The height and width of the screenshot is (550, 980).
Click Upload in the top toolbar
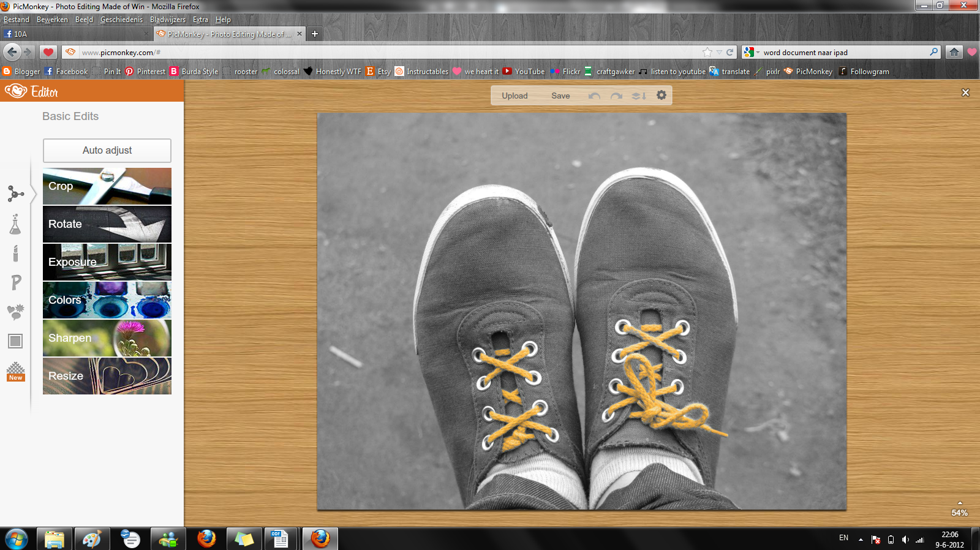coord(514,96)
